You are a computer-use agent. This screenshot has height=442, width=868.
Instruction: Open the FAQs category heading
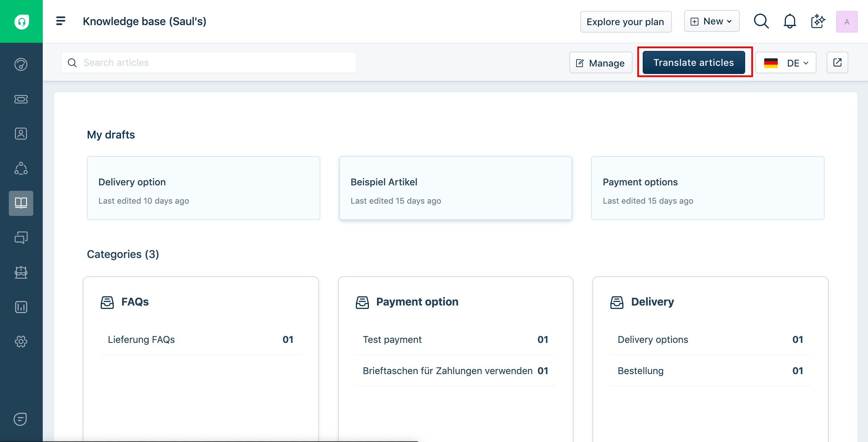(135, 302)
